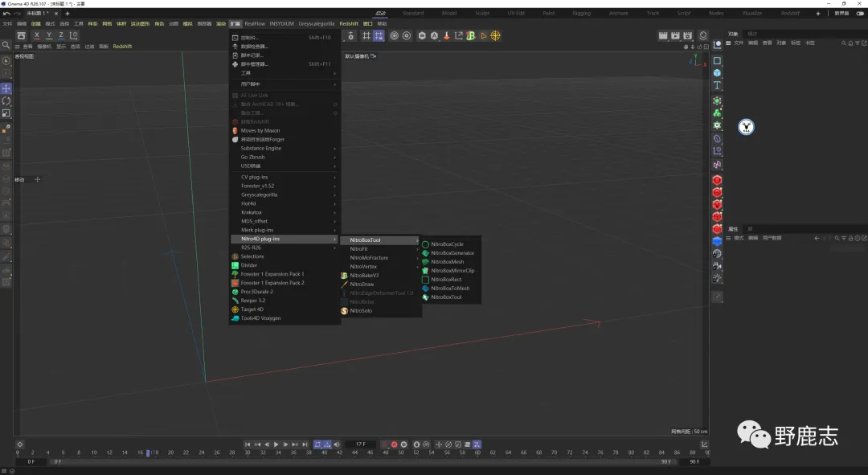Select NitroBoxMesh entry
The width and height of the screenshot is (868, 475).
pos(450,262)
